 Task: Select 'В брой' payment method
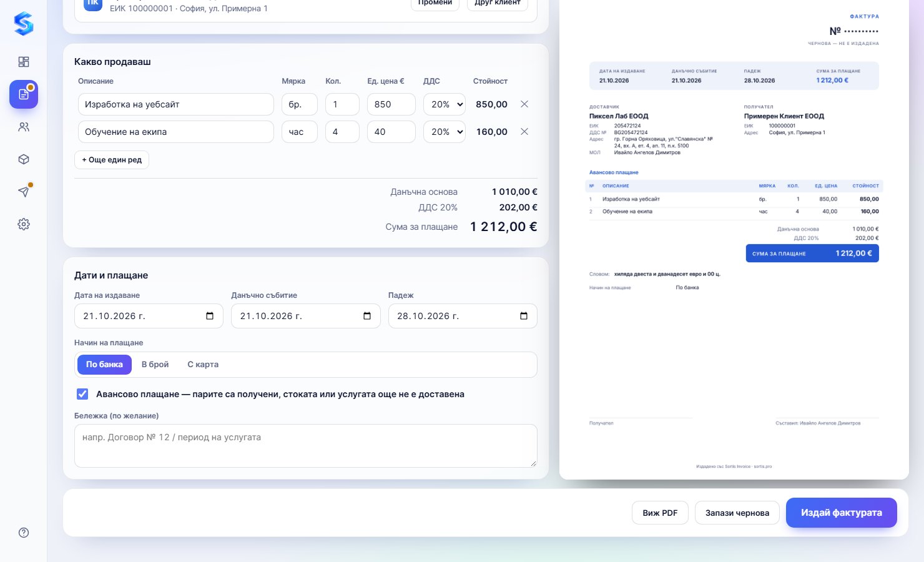click(x=155, y=365)
